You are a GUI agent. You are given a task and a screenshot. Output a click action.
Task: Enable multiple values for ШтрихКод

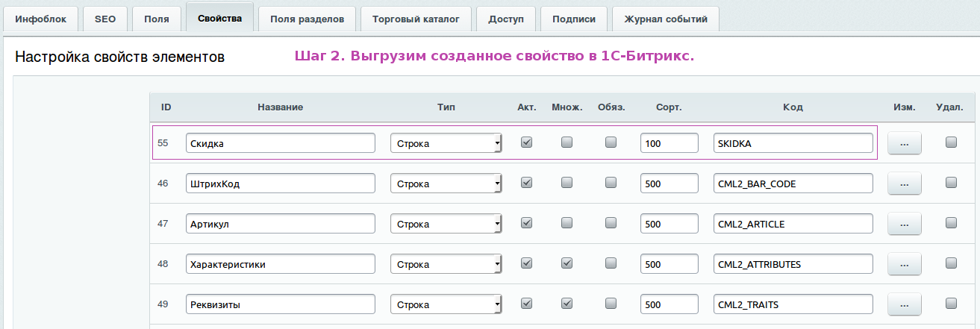coord(567,183)
